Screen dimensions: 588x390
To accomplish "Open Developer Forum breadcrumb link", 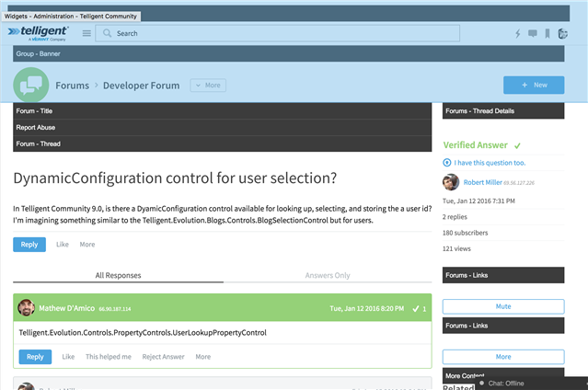I will (142, 86).
